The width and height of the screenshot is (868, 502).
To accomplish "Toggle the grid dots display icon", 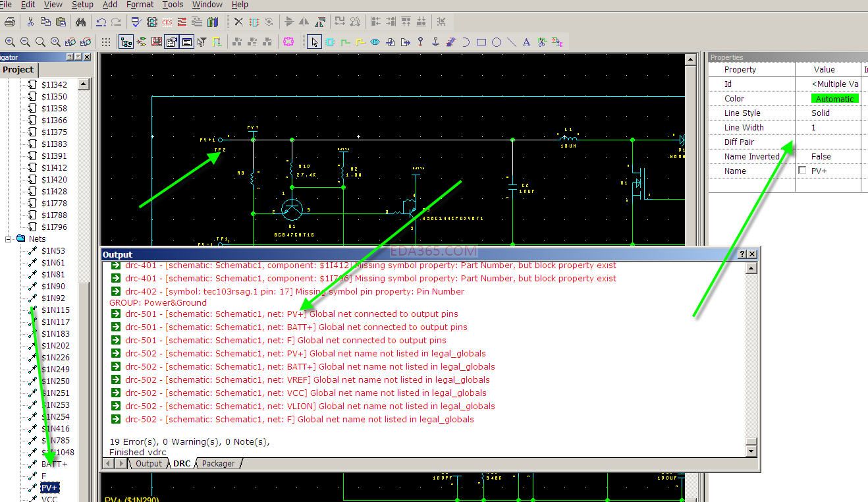I will coord(105,42).
